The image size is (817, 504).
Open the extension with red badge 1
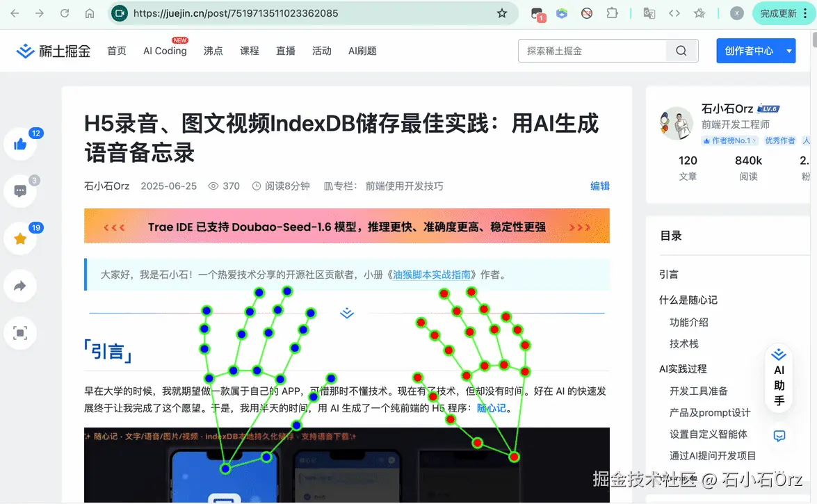coord(537,14)
